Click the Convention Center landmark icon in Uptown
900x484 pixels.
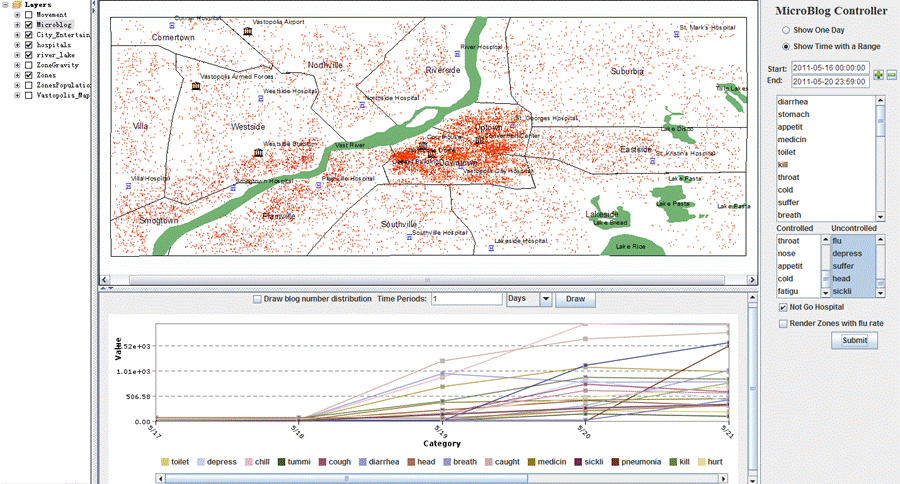tap(479, 140)
